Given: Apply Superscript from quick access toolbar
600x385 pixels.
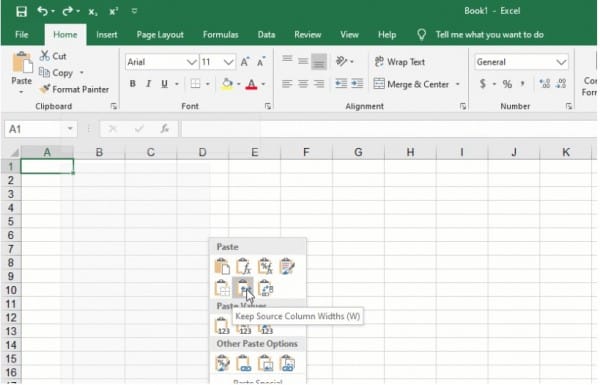Looking at the screenshot, I should coord(114,11).
